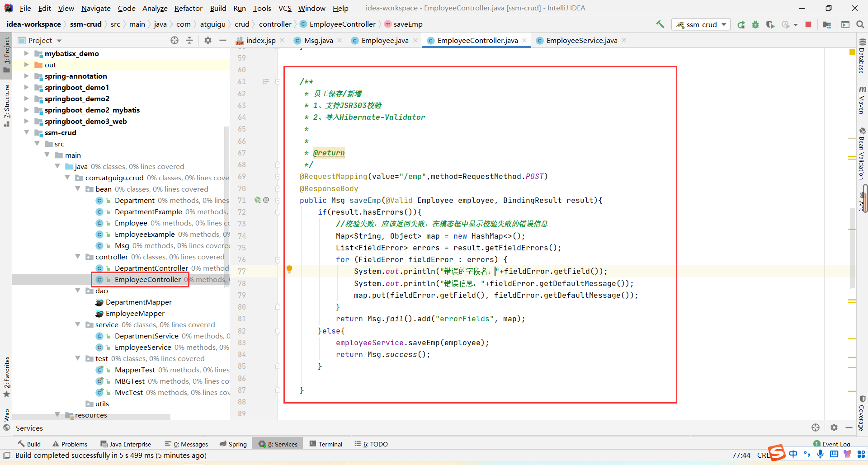Collapse the bean package
This screenshot has width=868, height=465.
click(x=78, y=189)
